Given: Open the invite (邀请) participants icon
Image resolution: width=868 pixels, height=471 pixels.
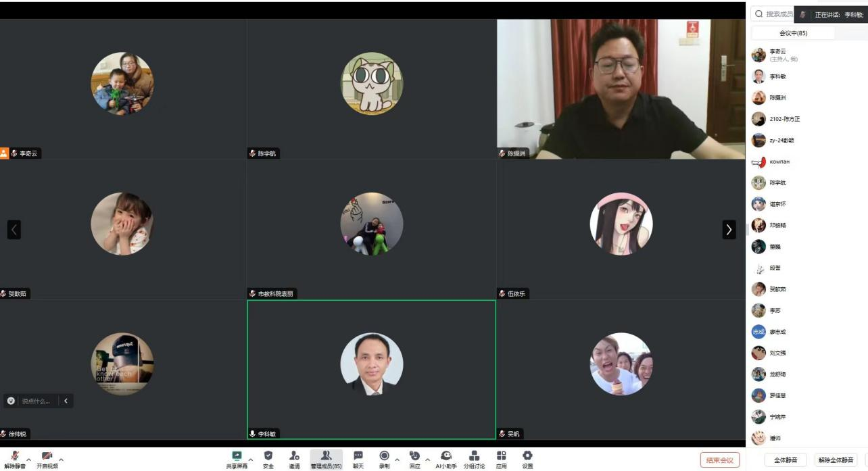Looking at the screenshot, I should 295,458.
